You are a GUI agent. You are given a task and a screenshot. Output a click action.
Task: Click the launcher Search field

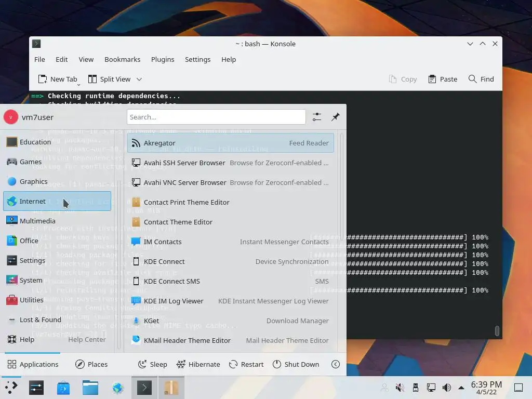(x=216, y=117)
